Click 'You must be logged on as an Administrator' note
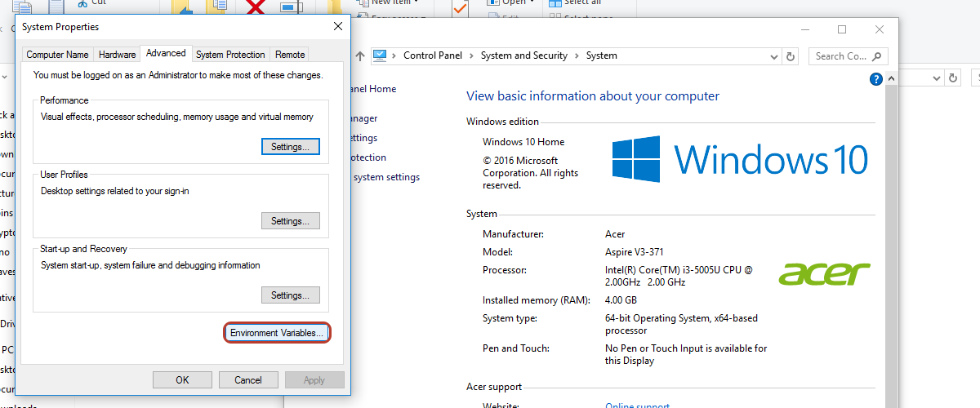Image resolution: width=980 pixels, height=408 pixels. pos(178,75)
